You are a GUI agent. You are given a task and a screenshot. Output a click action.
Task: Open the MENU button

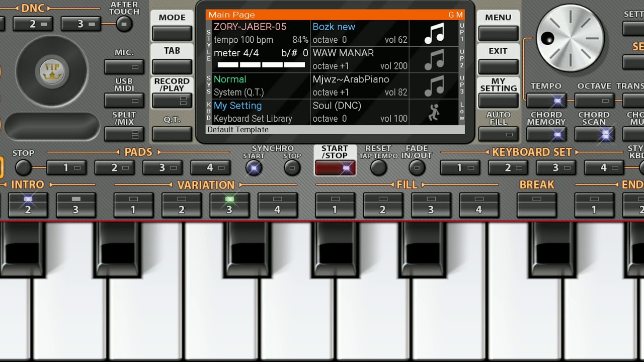point(498,33)
